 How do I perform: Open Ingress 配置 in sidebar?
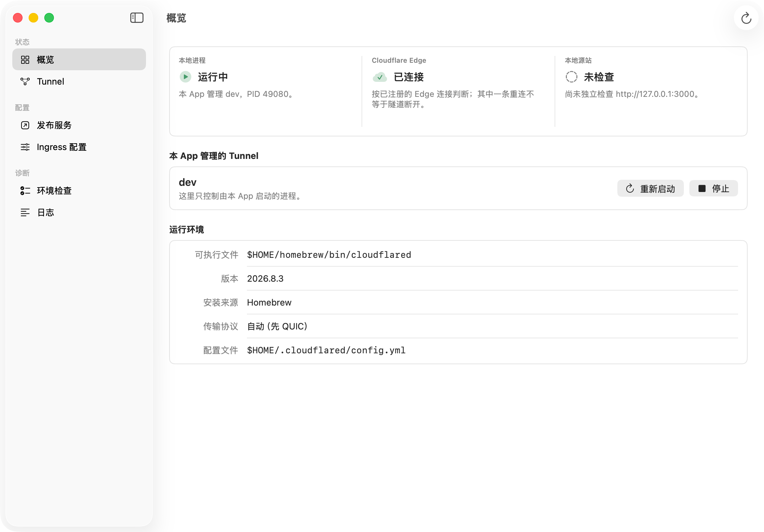(x=79, y=147)
